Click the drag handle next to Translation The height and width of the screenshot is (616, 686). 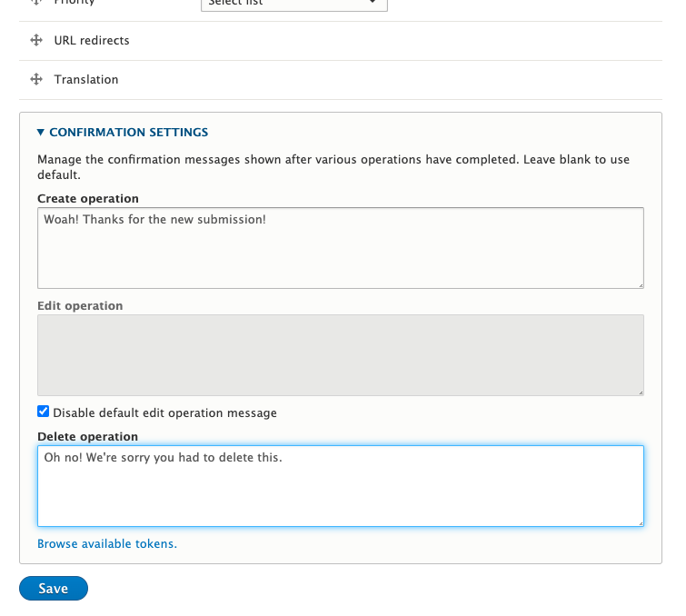tap(36, 80)
